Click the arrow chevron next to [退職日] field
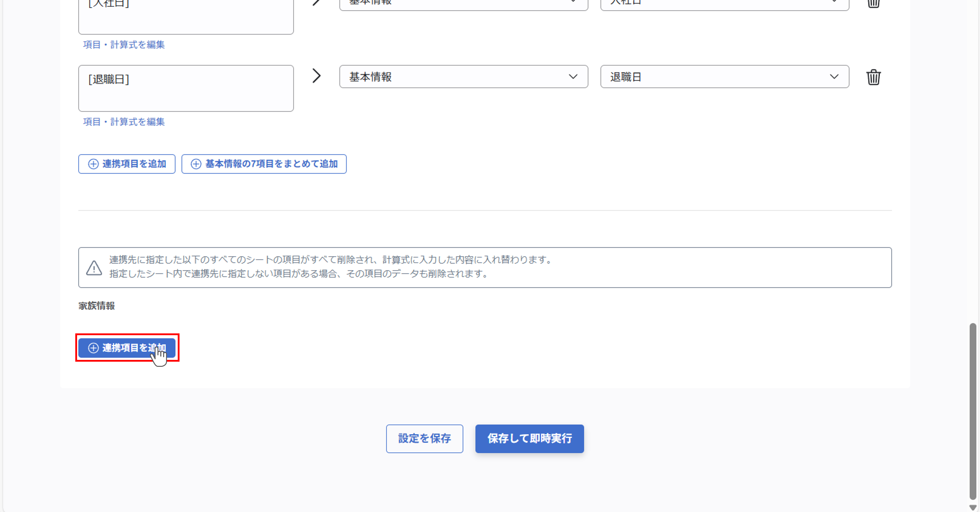The height and width of the screenshot is (512, 980). [316, 76]
